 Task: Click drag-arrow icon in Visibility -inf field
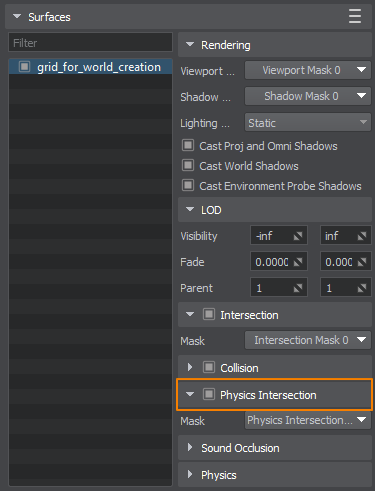(298, 236)
